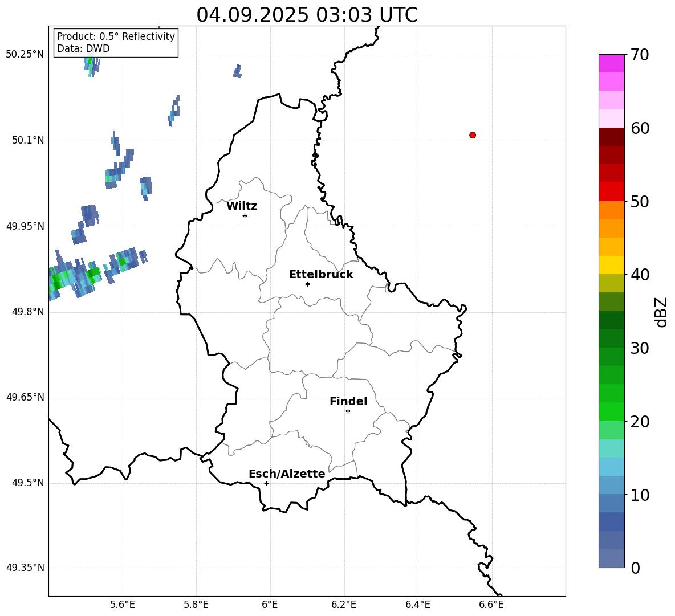This screenshot has height=616, width=675.
Task: Click the red dot marker on the map
Action: (472, 135)
